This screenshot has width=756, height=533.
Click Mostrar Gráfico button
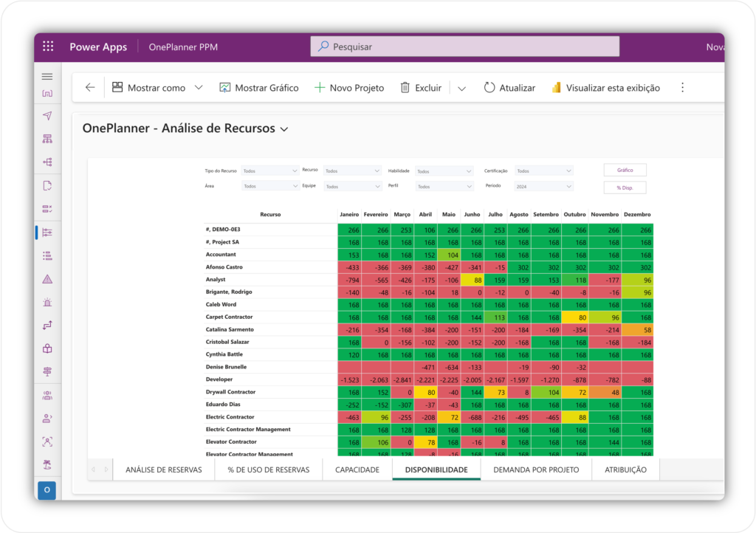coord(259,88)
